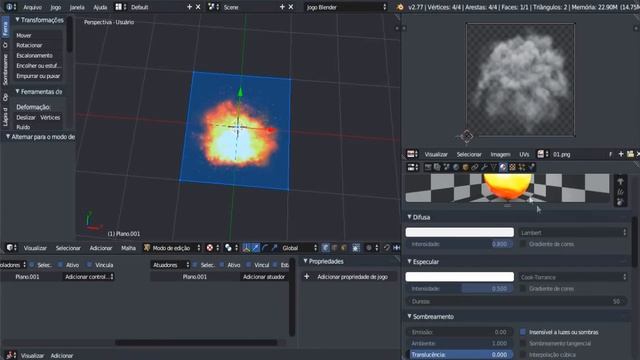This screenshot has height=360, width=640.
Task: Enable Gradiente de cores under Difusa
Action: (x=523, y=244)
